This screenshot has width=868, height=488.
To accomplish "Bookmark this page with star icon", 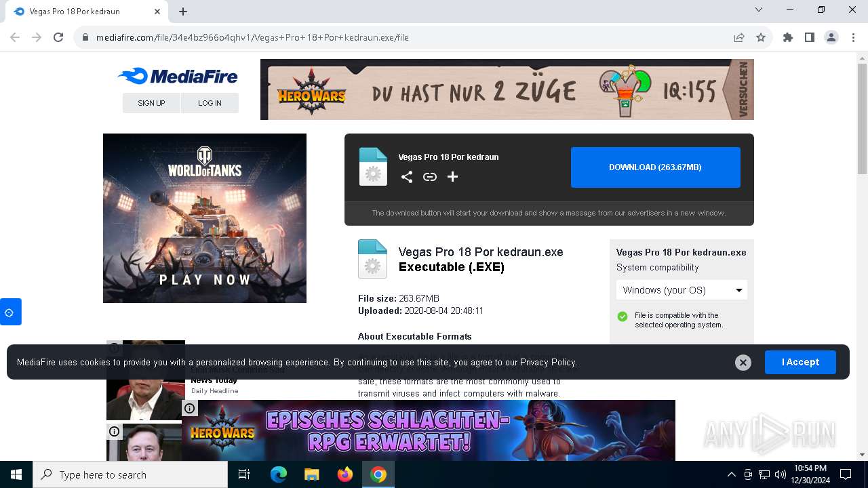I will pos(761,37).
